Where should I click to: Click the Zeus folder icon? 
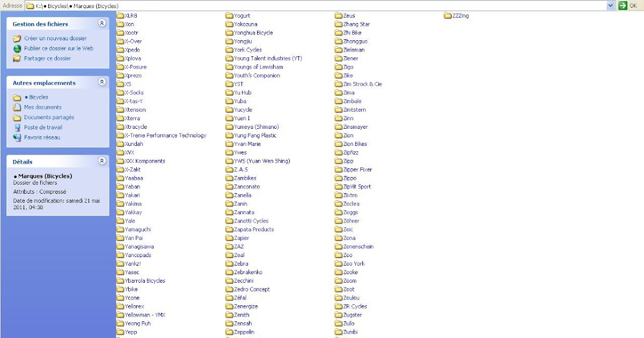tap(339, 16)
